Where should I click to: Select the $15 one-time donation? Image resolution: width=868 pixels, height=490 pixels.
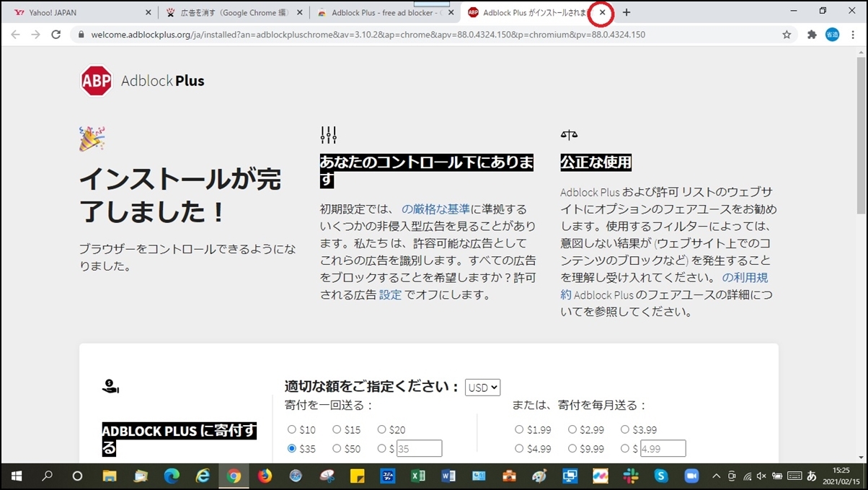pos(337,429)
